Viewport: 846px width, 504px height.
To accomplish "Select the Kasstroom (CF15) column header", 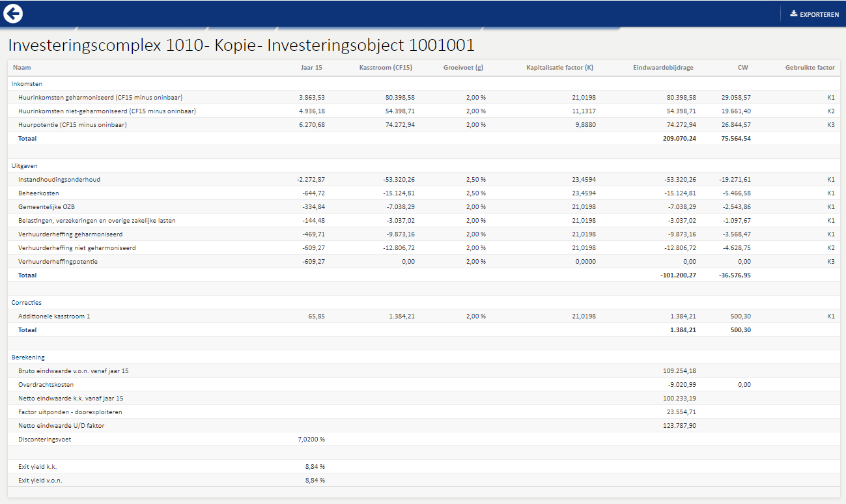I will click(x=386, y=67).
